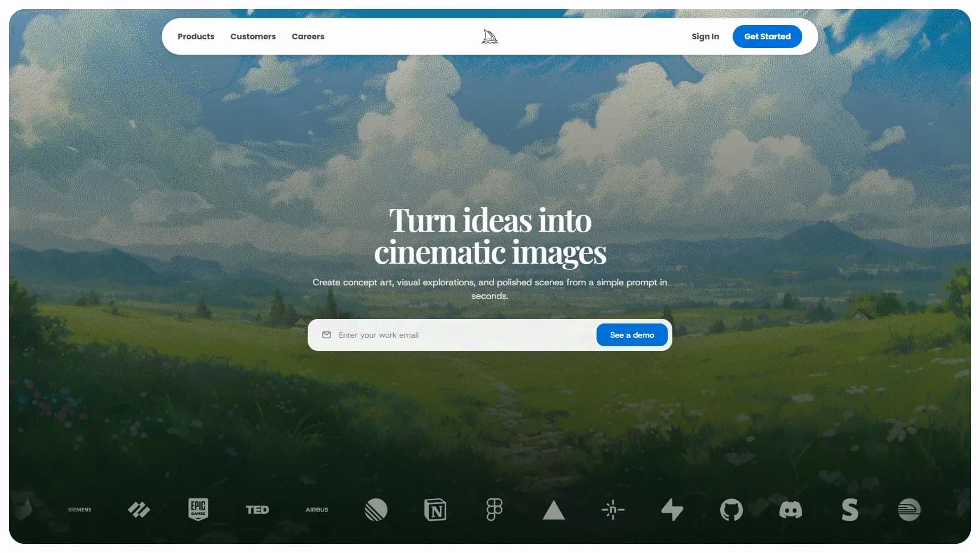Click the Get Started button

767,36
